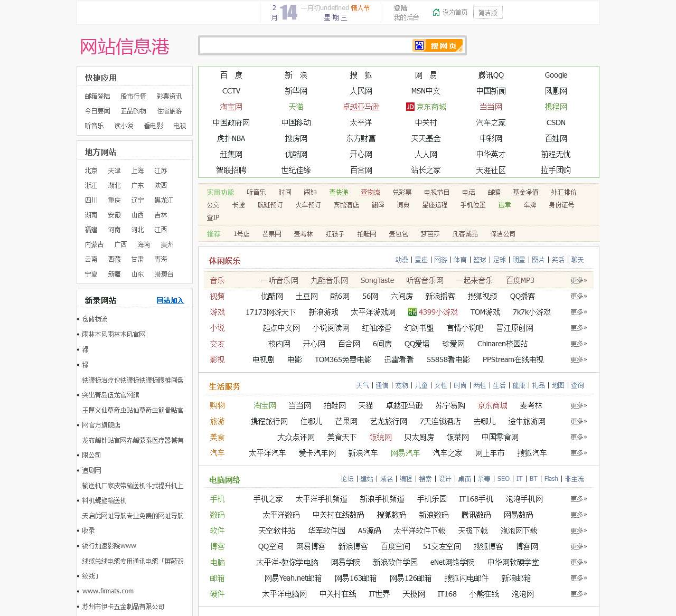The image size is (676, 616).
Task: Open 火车预订 utility link
Action: click(x=308, y=205)
